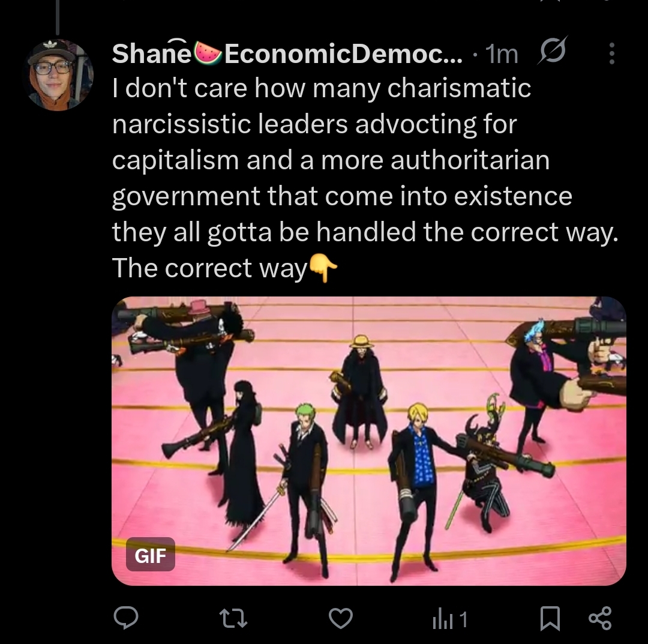Bookmark this tweet
The width and height of the screenshot is (648, 644).
click(550, 618)
